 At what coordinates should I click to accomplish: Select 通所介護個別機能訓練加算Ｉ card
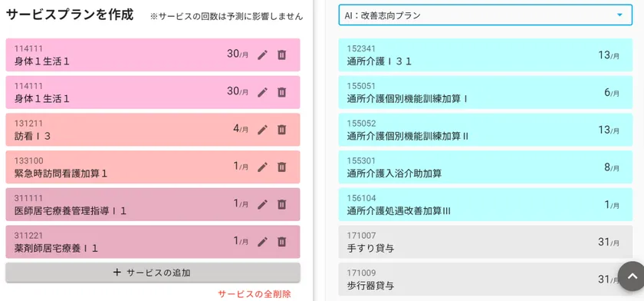point(485,92)
